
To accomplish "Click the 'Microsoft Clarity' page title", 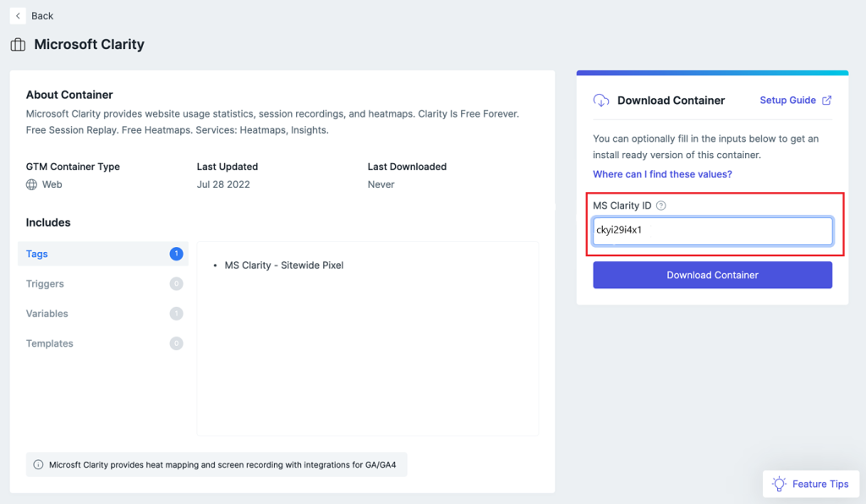I will point(89,44).
